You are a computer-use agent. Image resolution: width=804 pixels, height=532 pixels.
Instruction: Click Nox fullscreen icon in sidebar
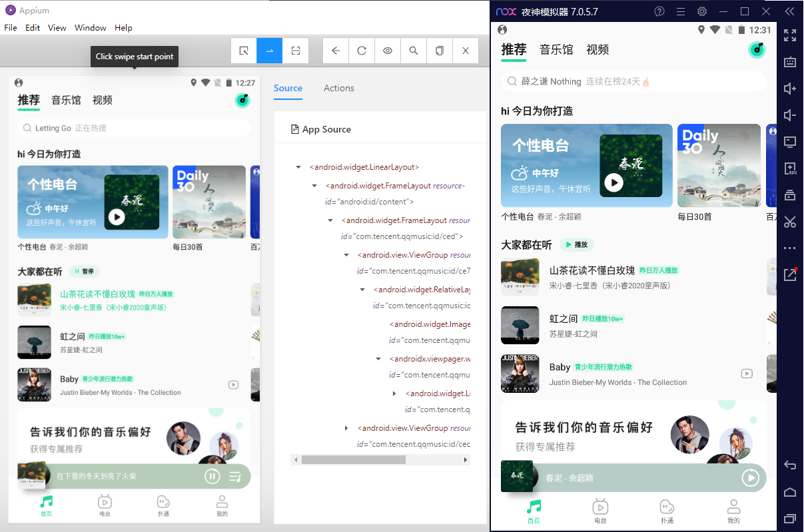coord(790,35)
